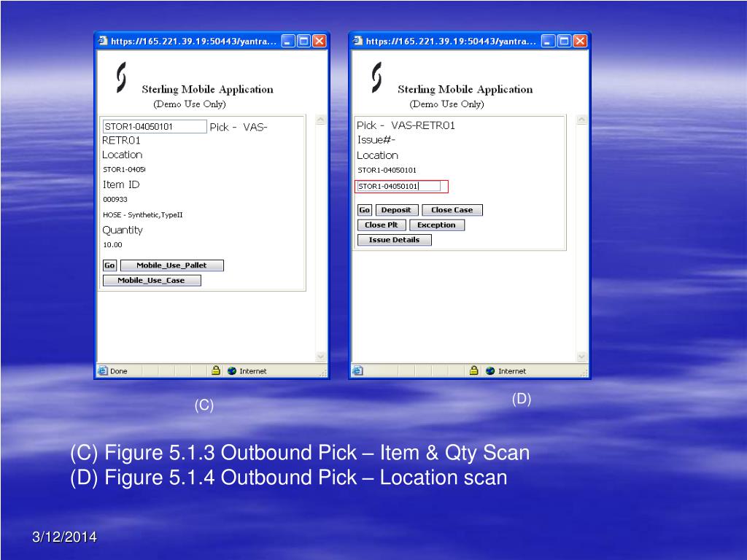747x560 pixels.
Task: Click scroll down arrow in right window
Action: coord(581,356)
